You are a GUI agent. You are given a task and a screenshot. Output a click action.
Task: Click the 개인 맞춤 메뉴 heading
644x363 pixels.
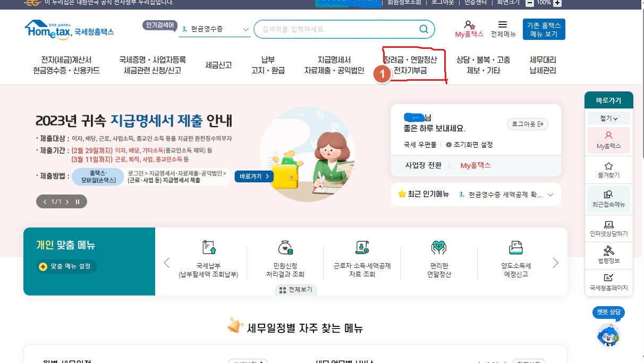click(x=65, y=246)
